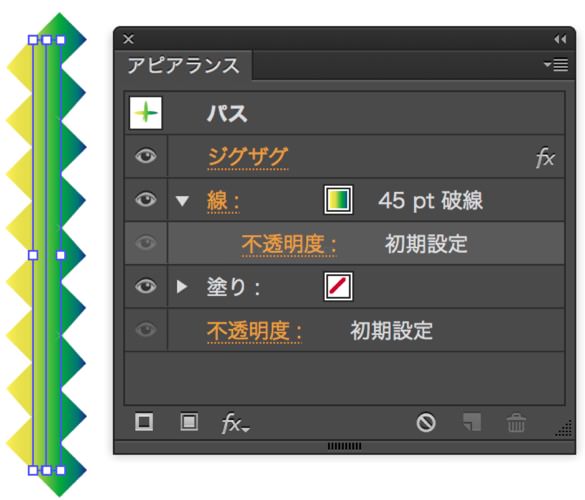Open the stroke 不透明度 opacity link
This screenshot has height=500, width=585.
pyautogui.click(x=289, y=244)
